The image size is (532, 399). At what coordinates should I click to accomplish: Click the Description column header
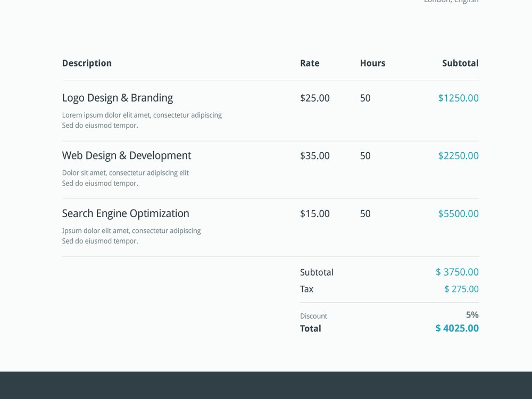pyautogui.click(x=87, y=63)
